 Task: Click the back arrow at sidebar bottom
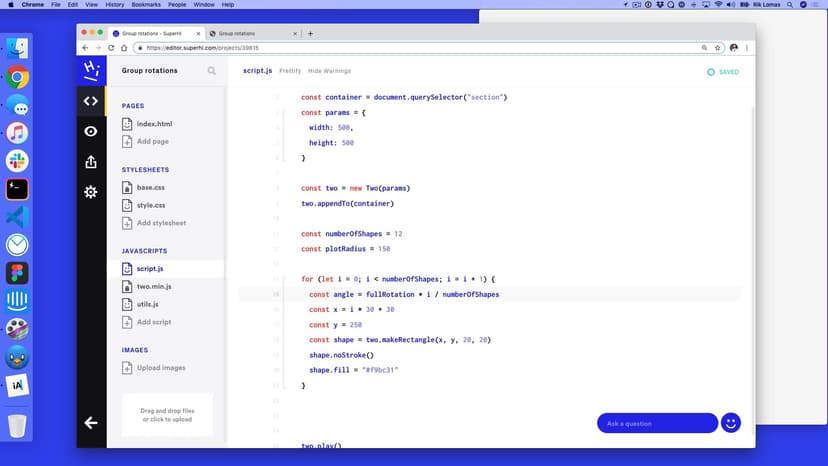pos(91,423)
